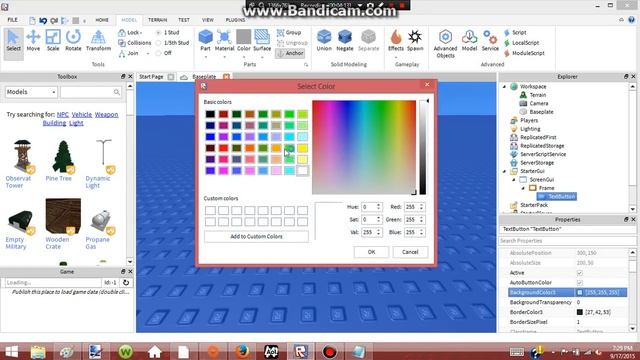Screen dimensions: 640x360
Task: Click Add to Custom Colors
Action: (x=256, y=236)
